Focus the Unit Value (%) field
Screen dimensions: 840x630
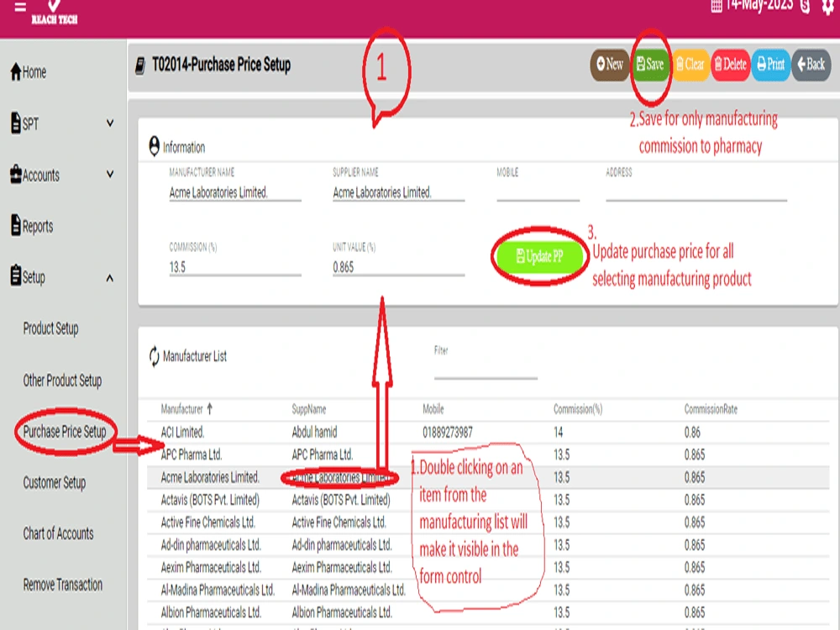click(398, 267)
